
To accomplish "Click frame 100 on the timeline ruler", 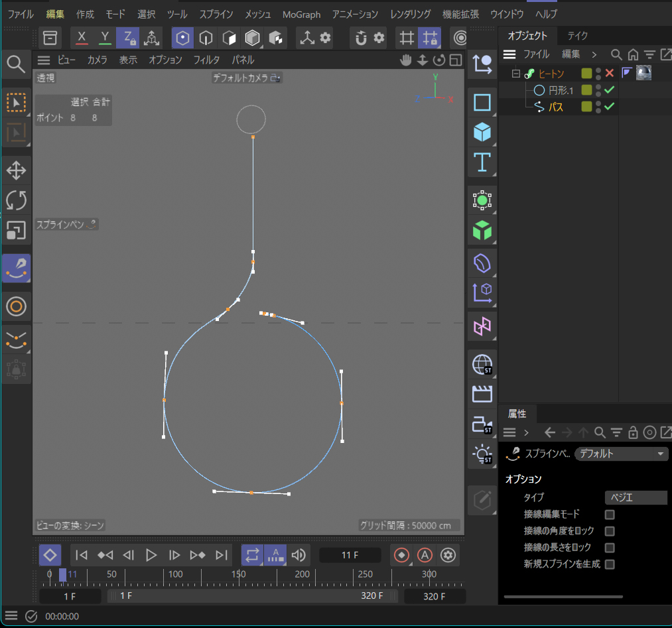I will pyautogui.click(x=176, y=574).
